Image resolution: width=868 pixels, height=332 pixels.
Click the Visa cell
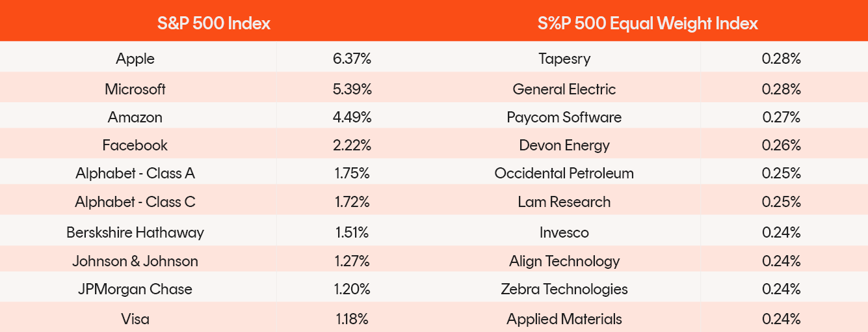[135, 319]
